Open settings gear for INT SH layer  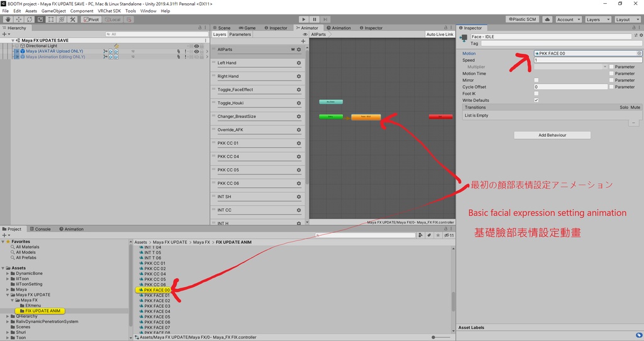click(x=299, y=197)
